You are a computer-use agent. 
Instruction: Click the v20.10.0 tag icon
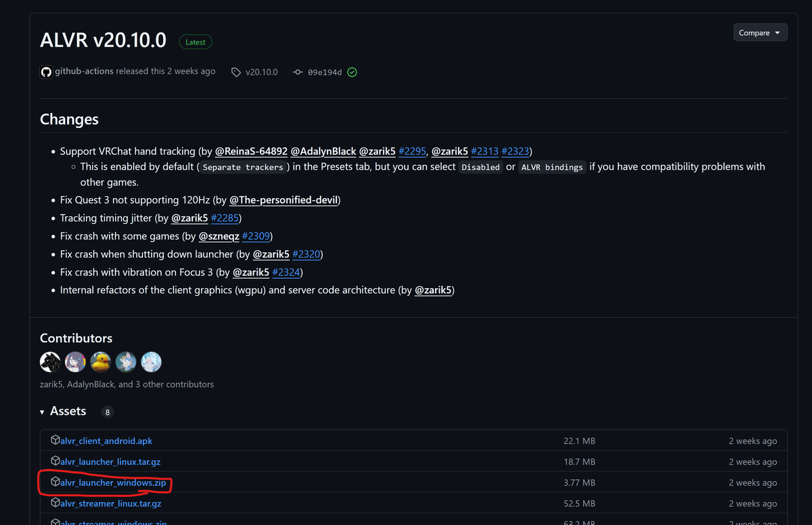tap(236, 72)
